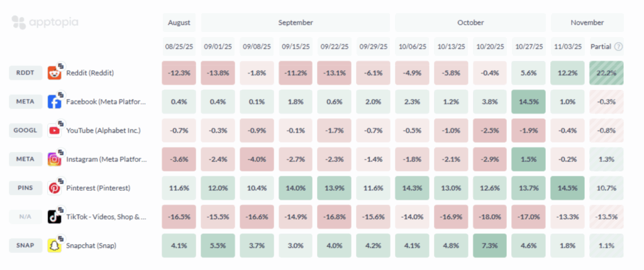This screenshot has height=270, width=644.
Task: Select the RDDT ticker badge
Action: [25, 73]
